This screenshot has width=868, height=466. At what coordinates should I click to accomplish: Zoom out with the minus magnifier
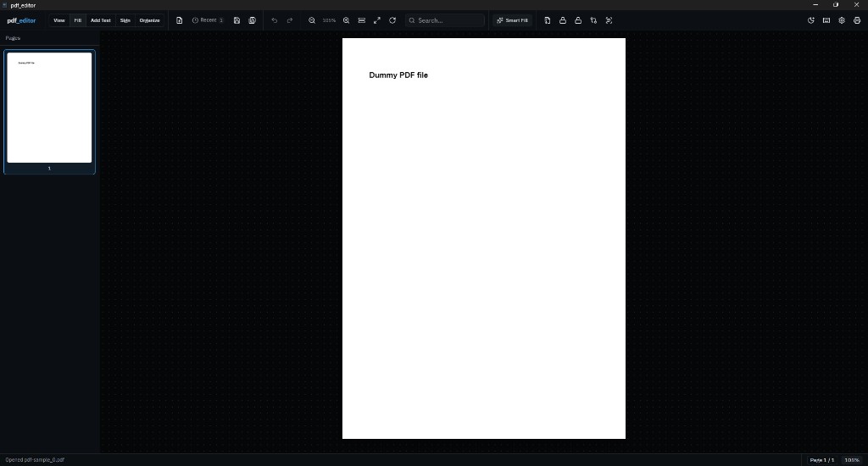(x=312, y=20)
